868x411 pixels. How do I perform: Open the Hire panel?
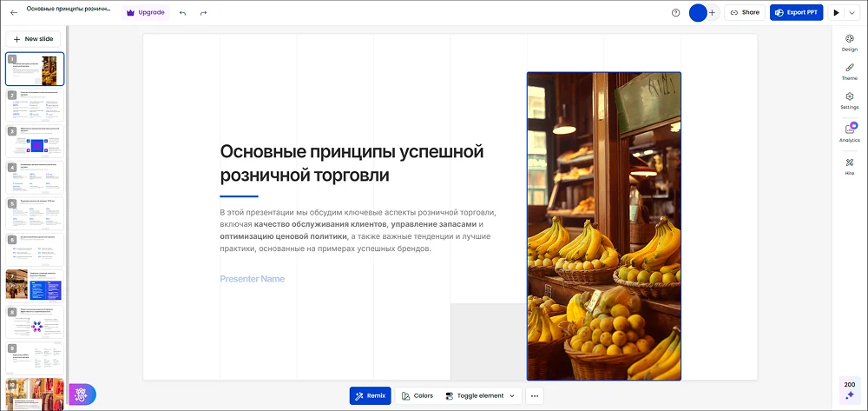click(x=849, y=167)
